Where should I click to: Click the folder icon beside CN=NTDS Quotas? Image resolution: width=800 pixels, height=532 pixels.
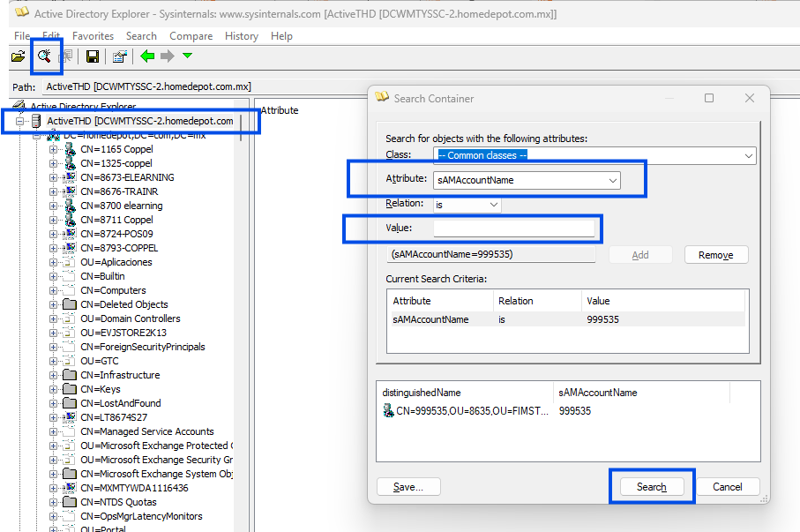click(70, 502)
